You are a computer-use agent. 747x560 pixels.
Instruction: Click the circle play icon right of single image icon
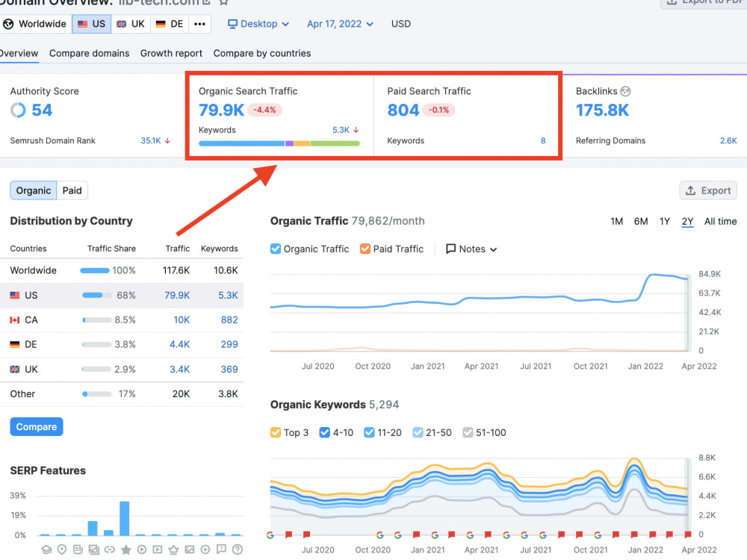205,550
